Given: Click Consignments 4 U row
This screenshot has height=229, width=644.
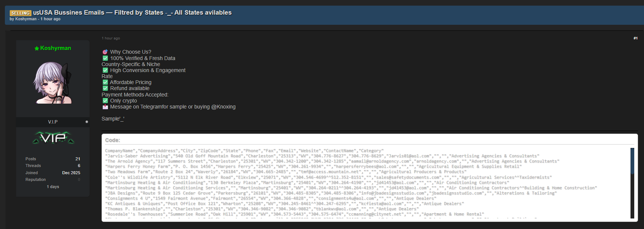Looking at the screenshot, I should point(271,199).
